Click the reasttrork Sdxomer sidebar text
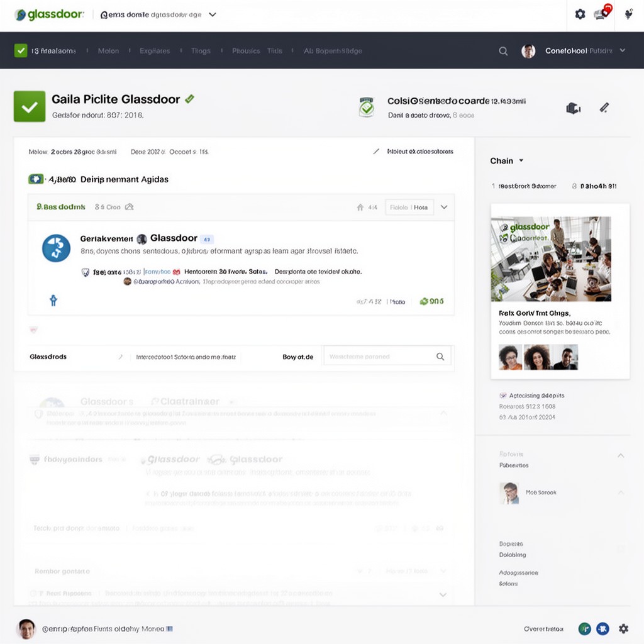The height and width of the screenshot is (644, 644). click(x=527, y=186)
